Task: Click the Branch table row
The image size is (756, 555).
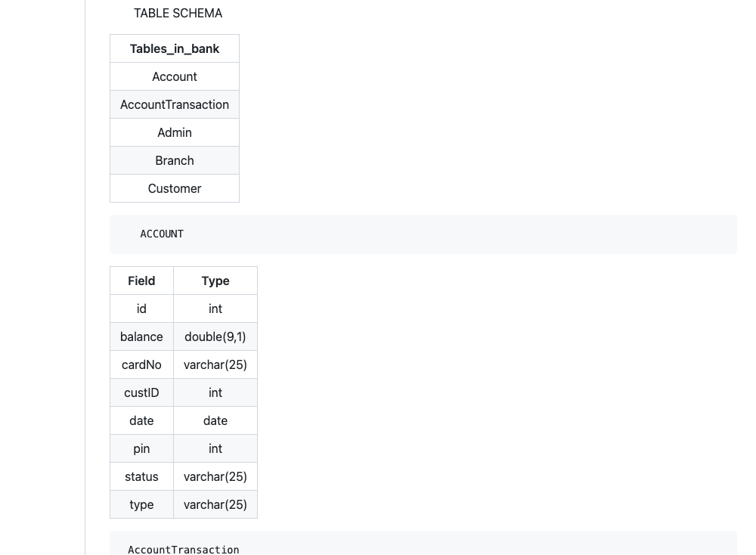Action: [175, 160]
